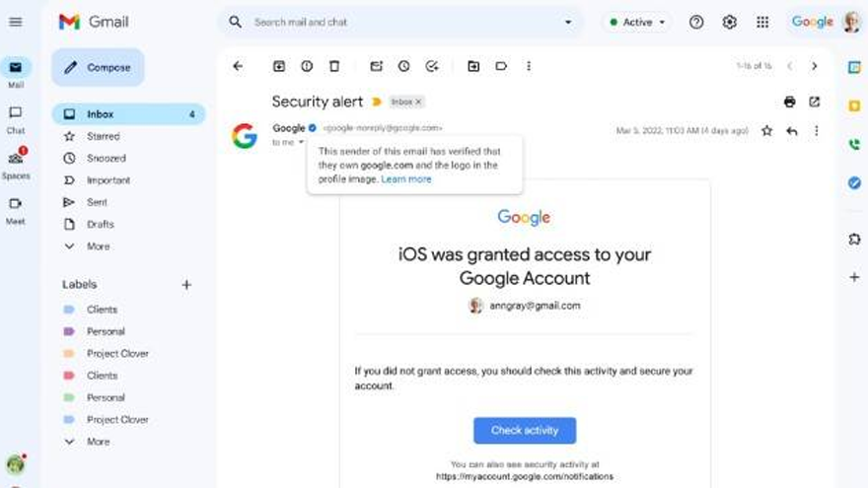The image size is (868, 488).
Task: Delete this email using the trash icon
Action: 334,66
